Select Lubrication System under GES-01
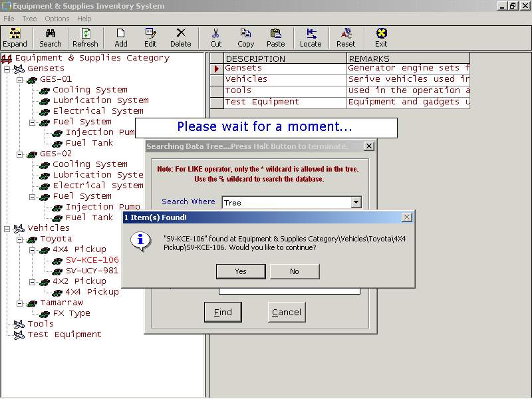Viewport: 532px width, 399px height. [x=101, y=100]
